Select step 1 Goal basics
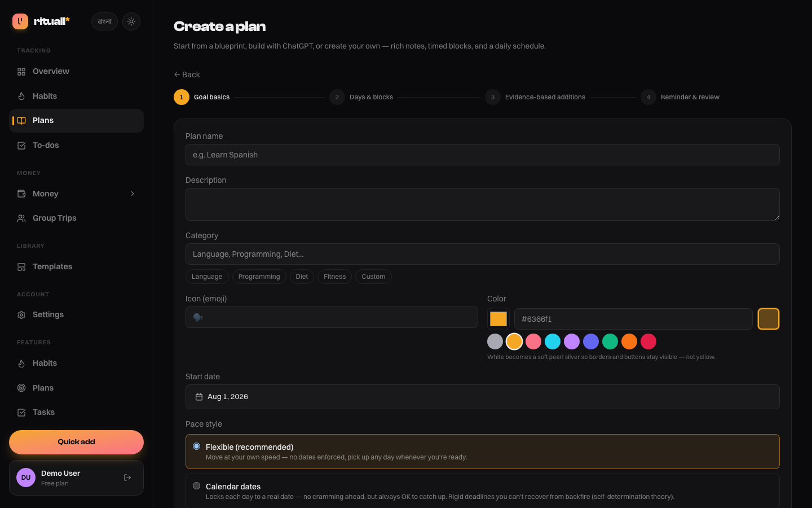Image resolution: width=812 pixels, height=508 pixels. pos(202,97)
